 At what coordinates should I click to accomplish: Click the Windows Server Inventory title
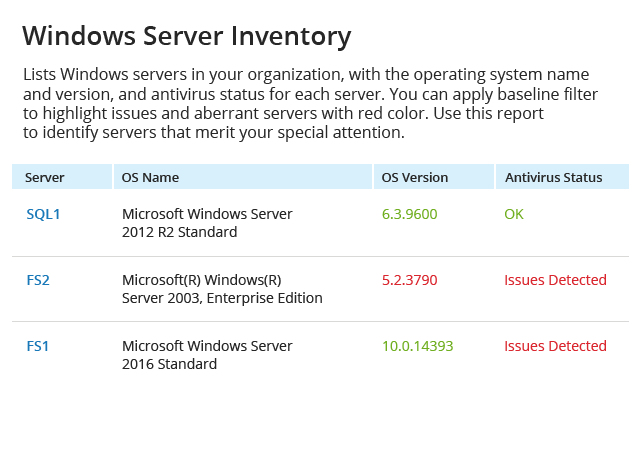tap(187, 36)
